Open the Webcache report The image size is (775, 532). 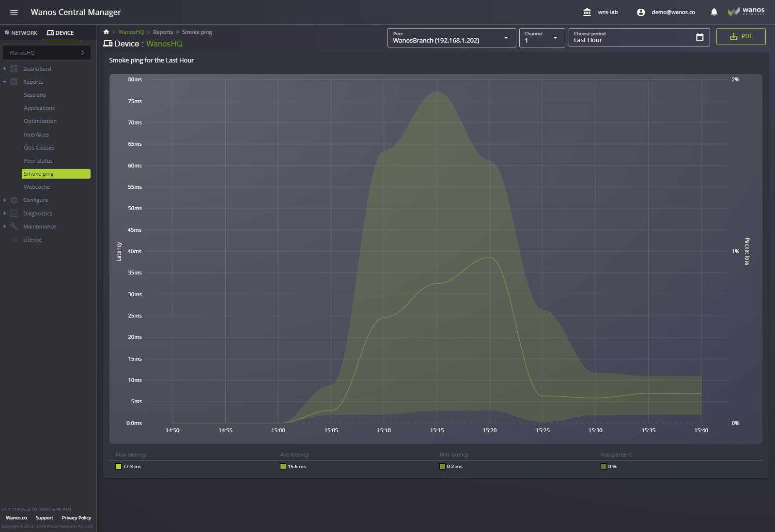(37, 187)
